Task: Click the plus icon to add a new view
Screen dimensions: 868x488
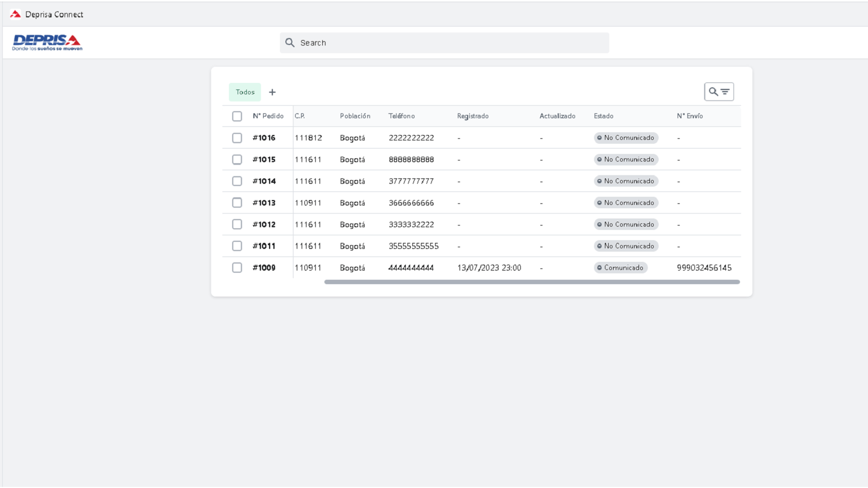Action: pos(272,92)
